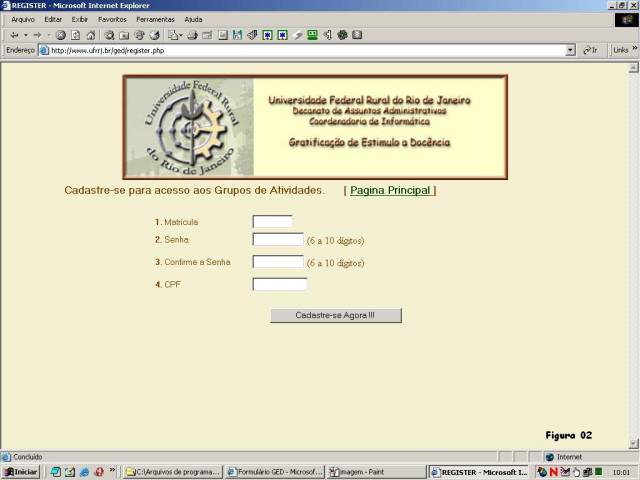Open the Media toolbar icon
Viewport: 640px width, 480px height.
pos(139,35)
